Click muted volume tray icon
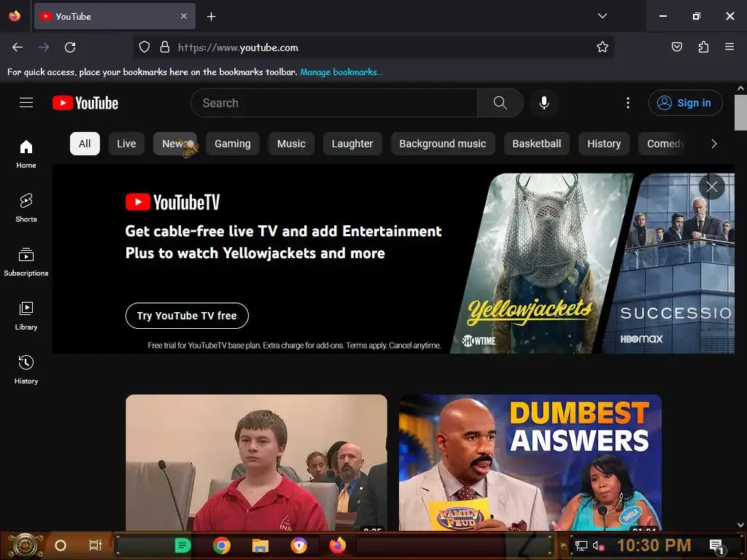The image size is (747, 560). pyautogui.click(x=598, y=545)
